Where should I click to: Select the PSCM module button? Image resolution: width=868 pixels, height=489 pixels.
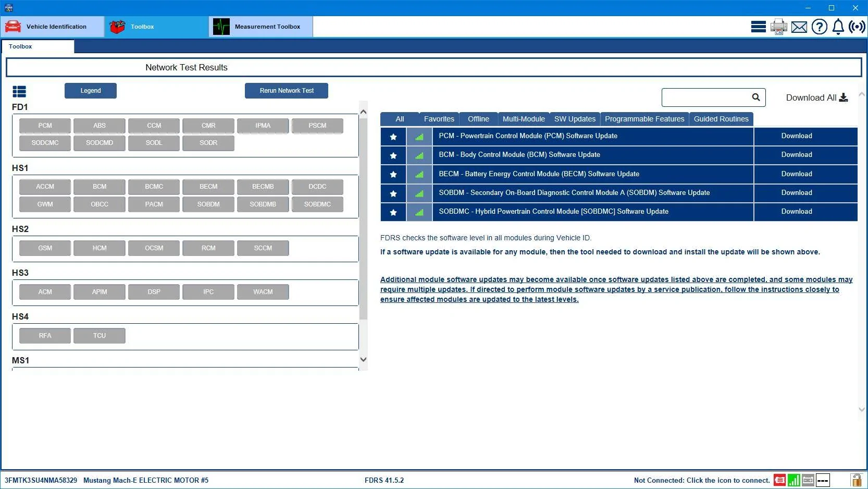[317, 126]
